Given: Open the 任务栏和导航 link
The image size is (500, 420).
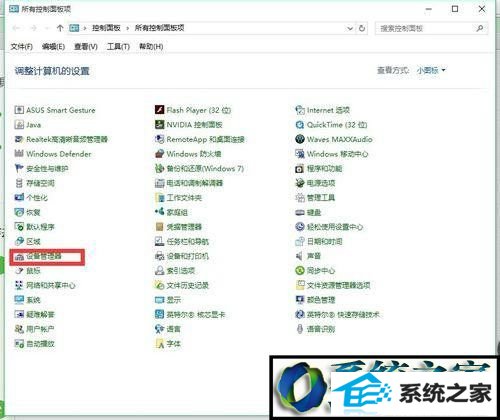Looking at the screenshot, I should point(188,242).
